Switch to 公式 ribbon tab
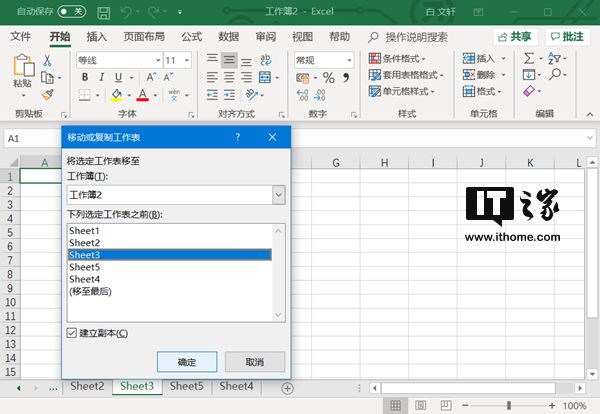The image size is (600, 414). pos(191,37)
